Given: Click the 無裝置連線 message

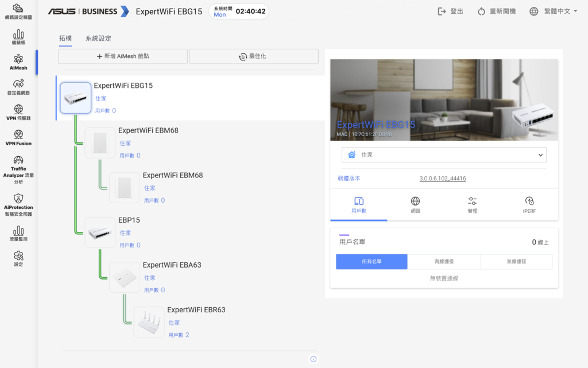Looking at the screenshot, I should tap(444, 278).
